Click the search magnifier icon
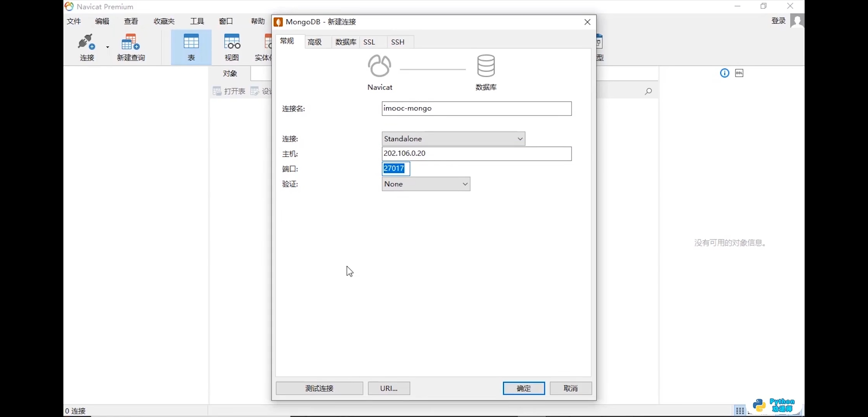Viewport: 868px width, 417px height. [648, 91]
